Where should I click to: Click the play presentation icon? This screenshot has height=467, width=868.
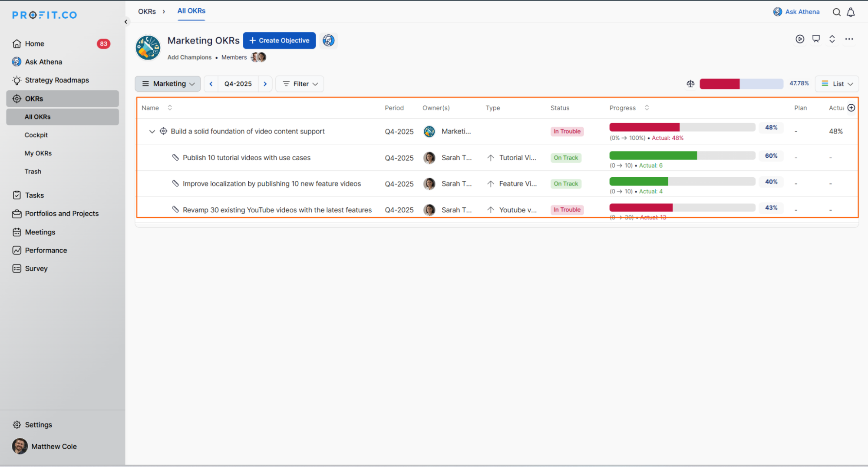800,39
